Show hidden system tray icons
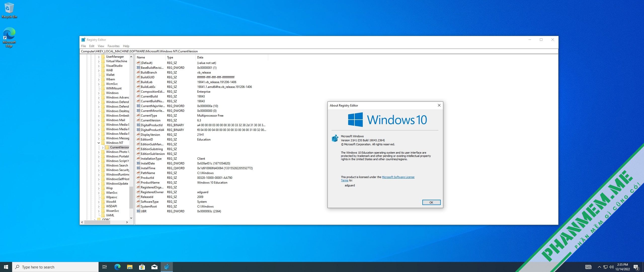 click(599, 267)
